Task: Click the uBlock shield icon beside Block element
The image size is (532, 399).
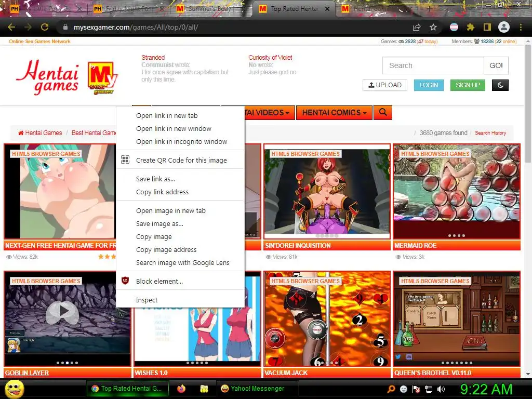Action: (125, 281)
